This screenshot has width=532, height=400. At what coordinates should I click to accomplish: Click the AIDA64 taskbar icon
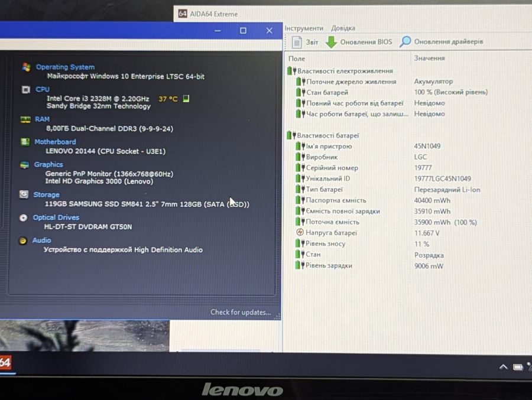point(5,363)
